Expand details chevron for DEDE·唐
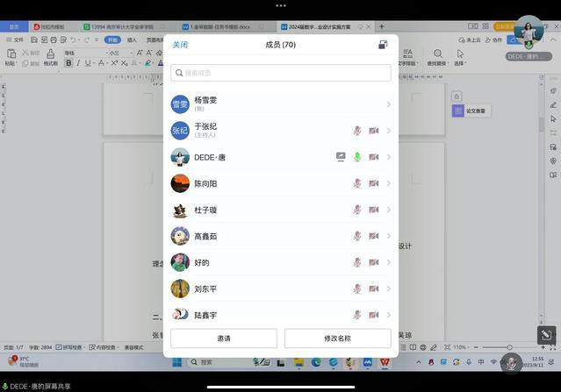 click(388, 157)
